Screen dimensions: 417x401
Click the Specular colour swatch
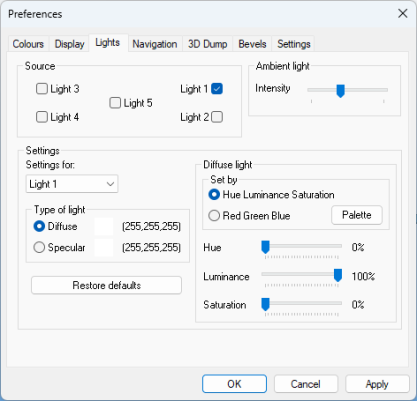[x=104, y=248]
